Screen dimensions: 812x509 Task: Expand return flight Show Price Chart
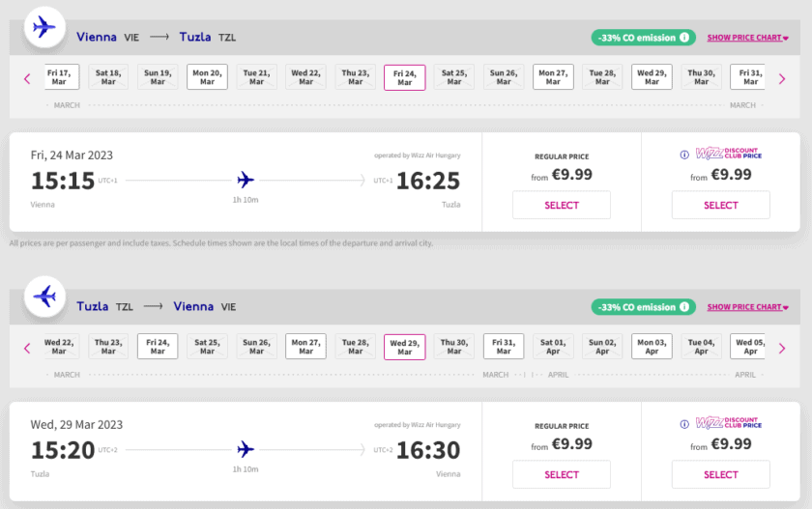click(747, 307)
